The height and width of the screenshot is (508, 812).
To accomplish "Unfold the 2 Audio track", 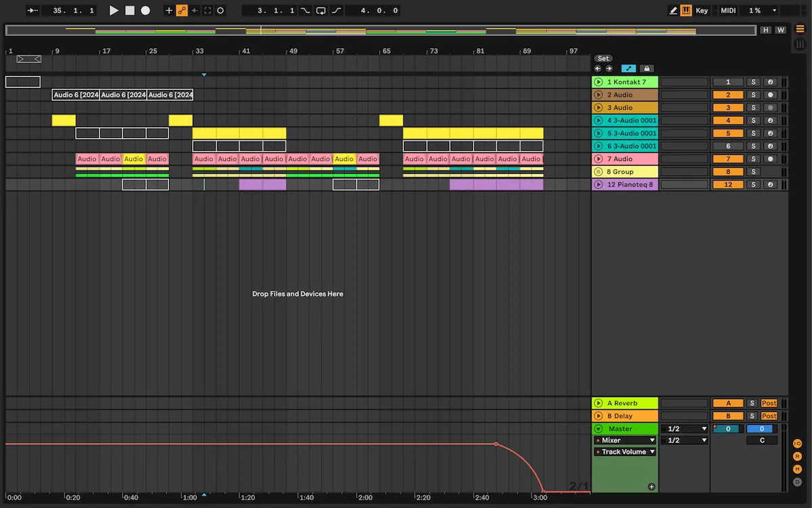I will pyautogui.click(x=598, y=95).
